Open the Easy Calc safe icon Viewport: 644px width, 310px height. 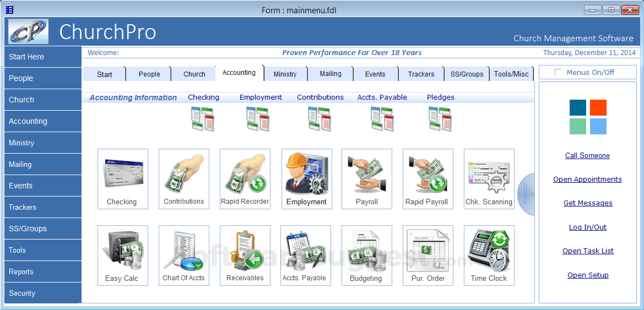click(122, 255)
